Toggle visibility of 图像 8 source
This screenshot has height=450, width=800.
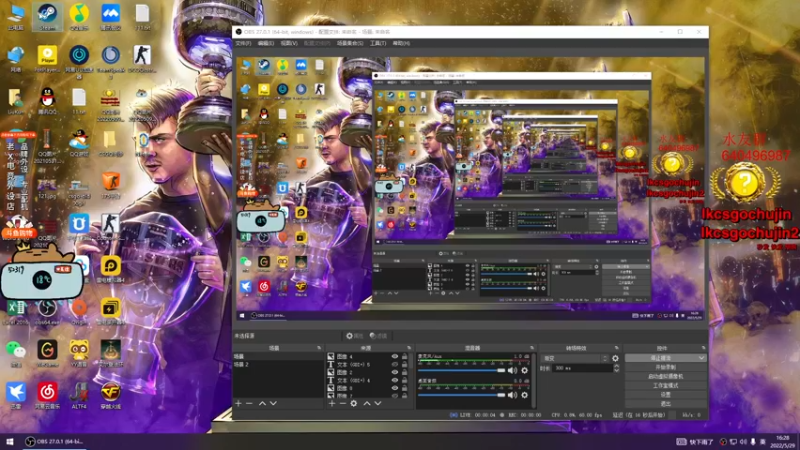[394, 388]
